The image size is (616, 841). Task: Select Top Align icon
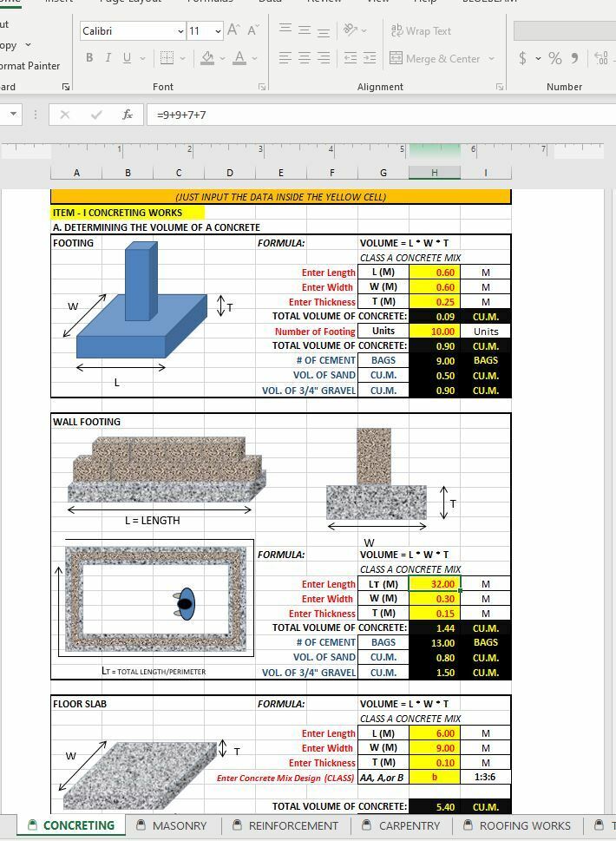pyautogui.click(x=285, y=30)
